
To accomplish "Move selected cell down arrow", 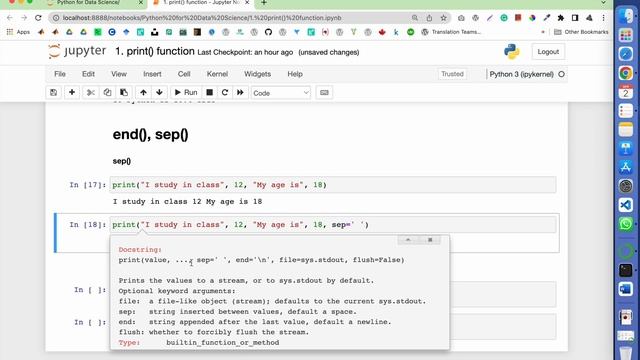I will (160, 93).
